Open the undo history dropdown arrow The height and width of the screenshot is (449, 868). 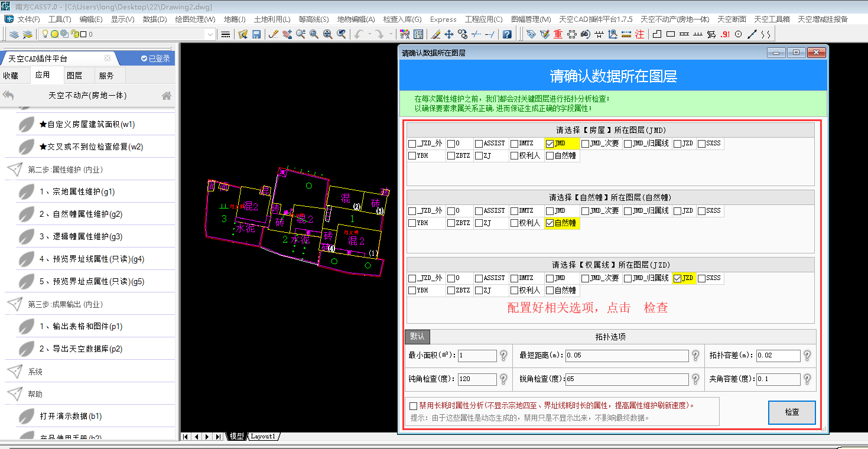(369, 34)
